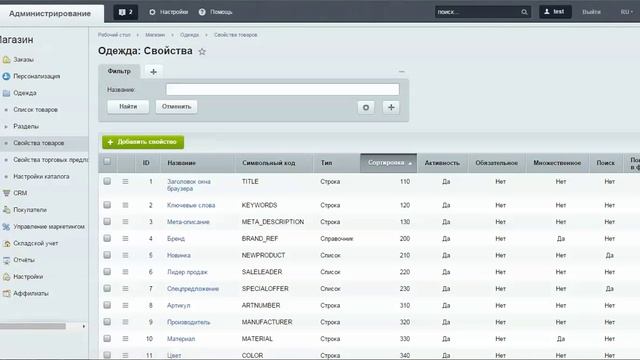Click plus button right of filter gear

click(391, 107)
